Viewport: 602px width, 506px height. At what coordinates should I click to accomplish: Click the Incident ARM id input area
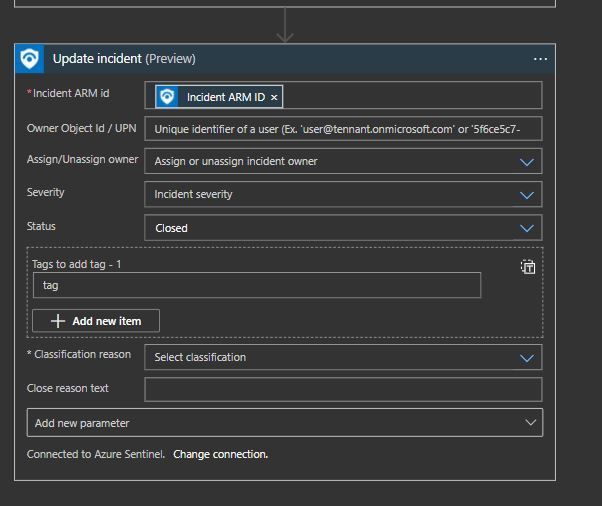coord(410,96)
